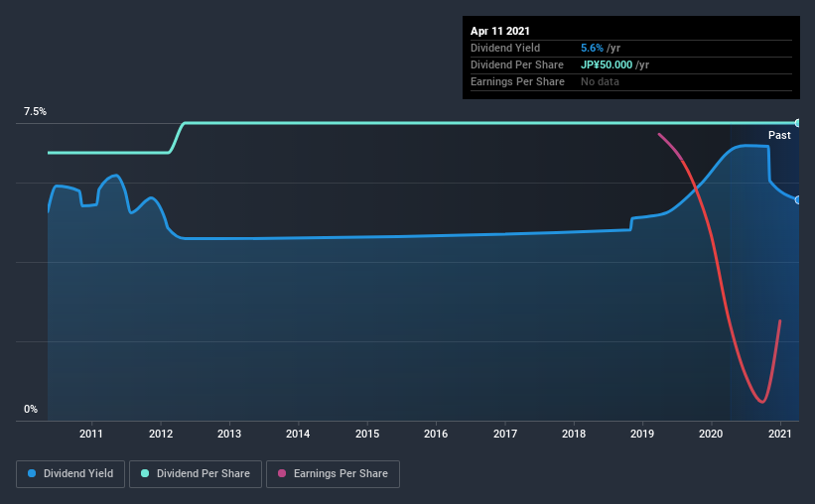Click the 2014 x-axis year label

(x=298, y=434)
